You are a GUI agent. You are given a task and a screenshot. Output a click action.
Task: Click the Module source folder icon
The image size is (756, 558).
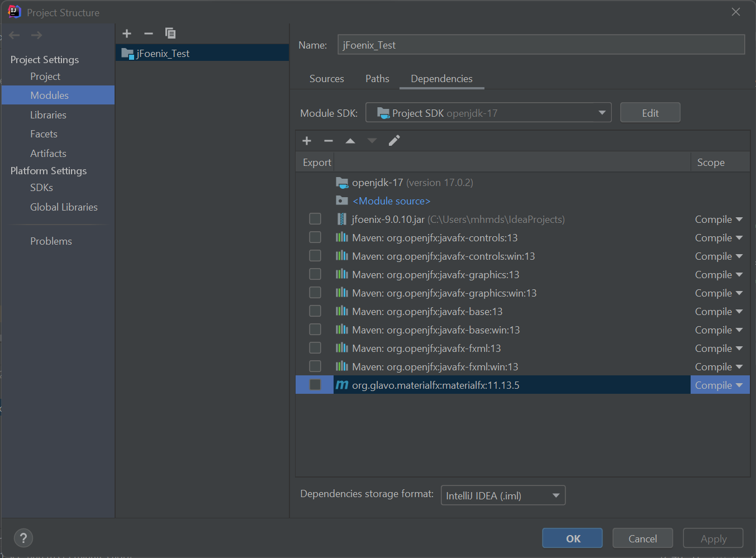click(342, 201)
